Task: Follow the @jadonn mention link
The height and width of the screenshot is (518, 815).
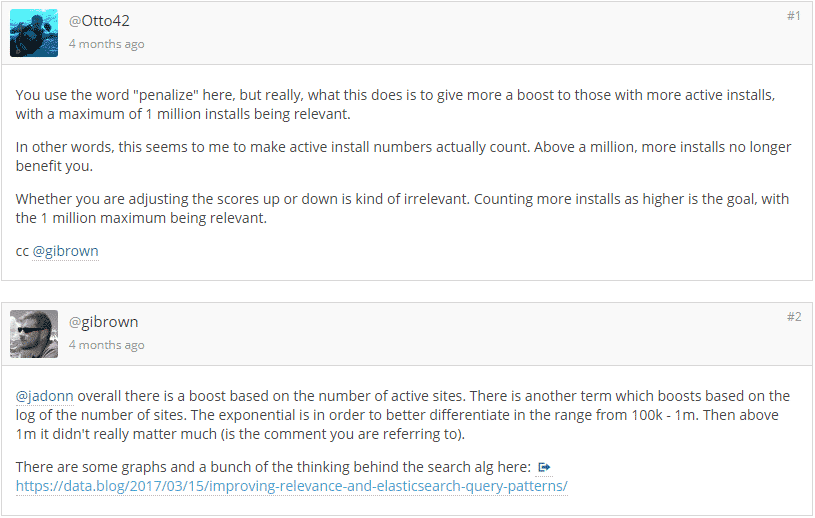Action: pos(44,396)
